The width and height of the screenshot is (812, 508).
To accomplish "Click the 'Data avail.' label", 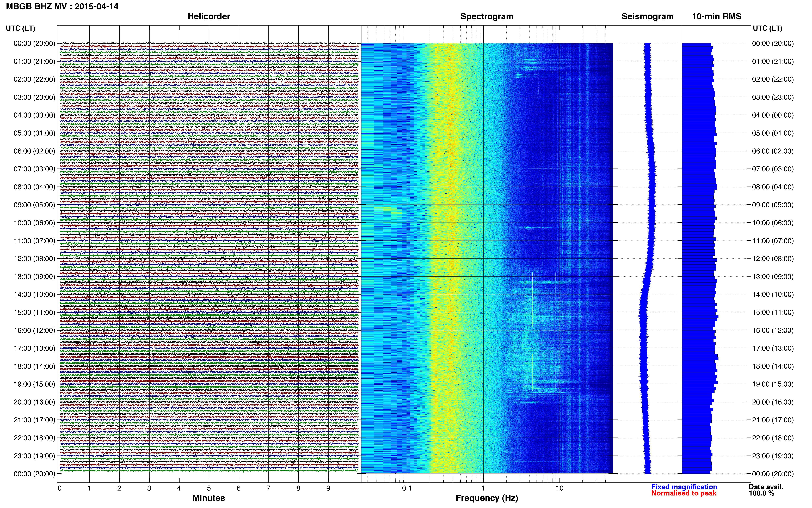I will tap(766, 487).
